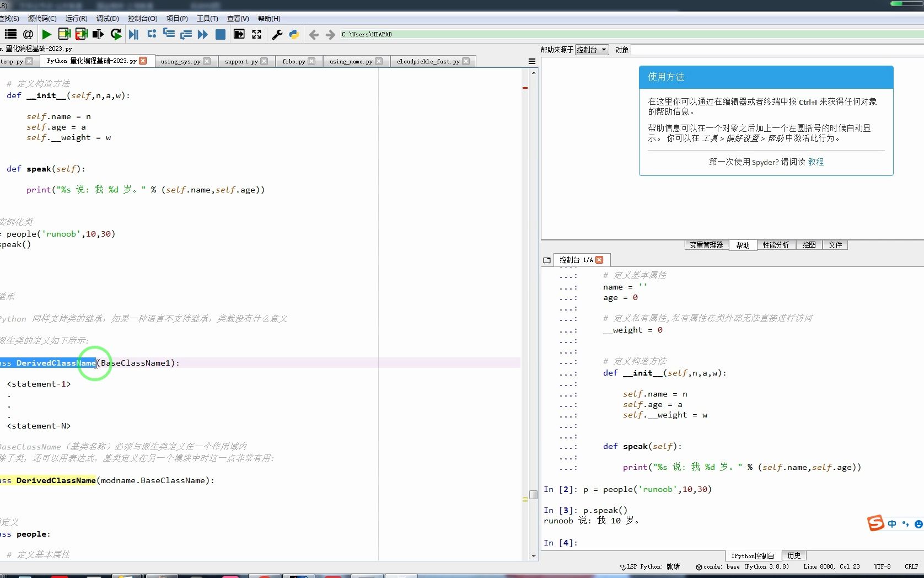Switch to using_sys.py editor tab

click(x=180, y=61)
